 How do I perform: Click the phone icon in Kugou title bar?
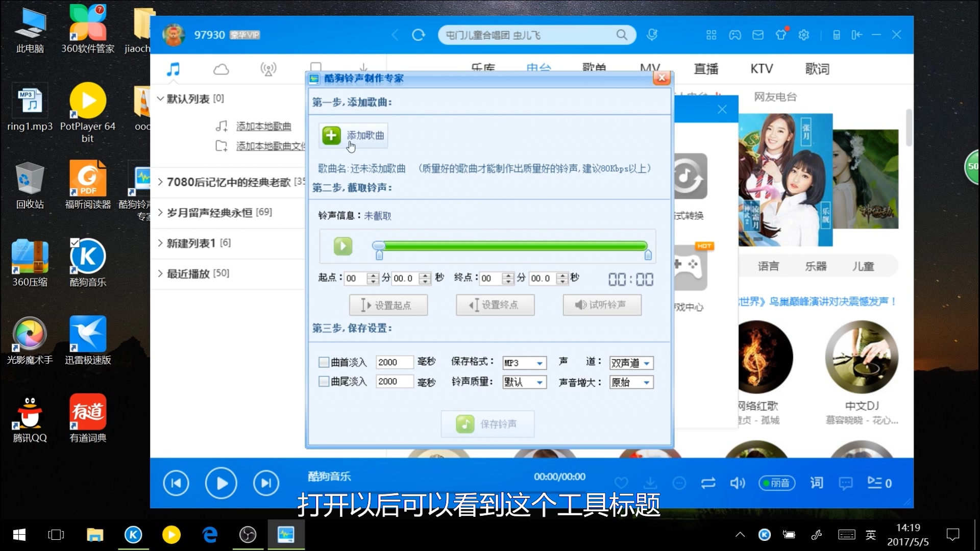click(837, 35)
